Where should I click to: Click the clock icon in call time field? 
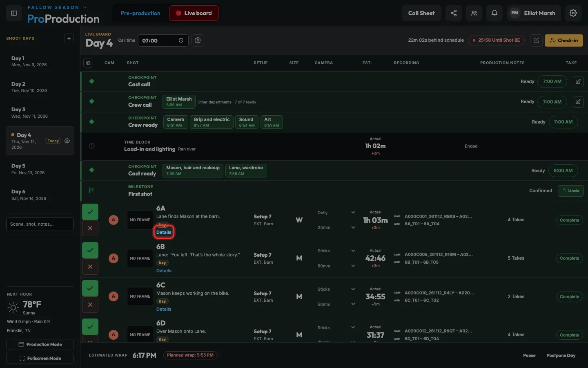[x=181, y=40]
